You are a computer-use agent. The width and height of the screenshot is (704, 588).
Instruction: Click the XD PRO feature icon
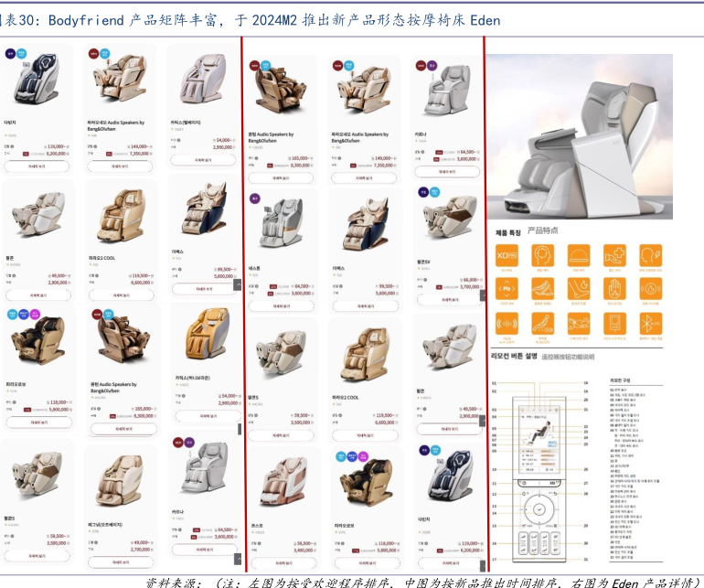pyautogui.click(x=507, y=256)
